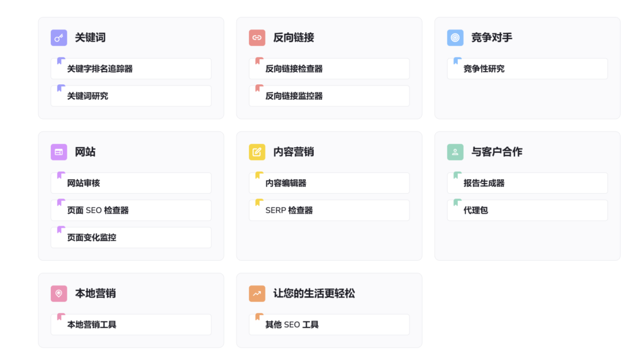Open 页面 SEO 检查器
644x359 pixels.
point(131,210)
